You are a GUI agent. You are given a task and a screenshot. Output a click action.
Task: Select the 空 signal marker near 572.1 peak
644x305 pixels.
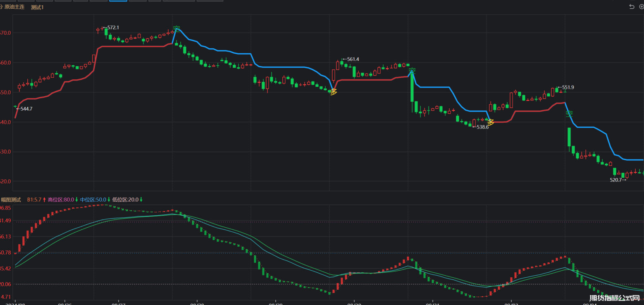(x=177, y=29)
